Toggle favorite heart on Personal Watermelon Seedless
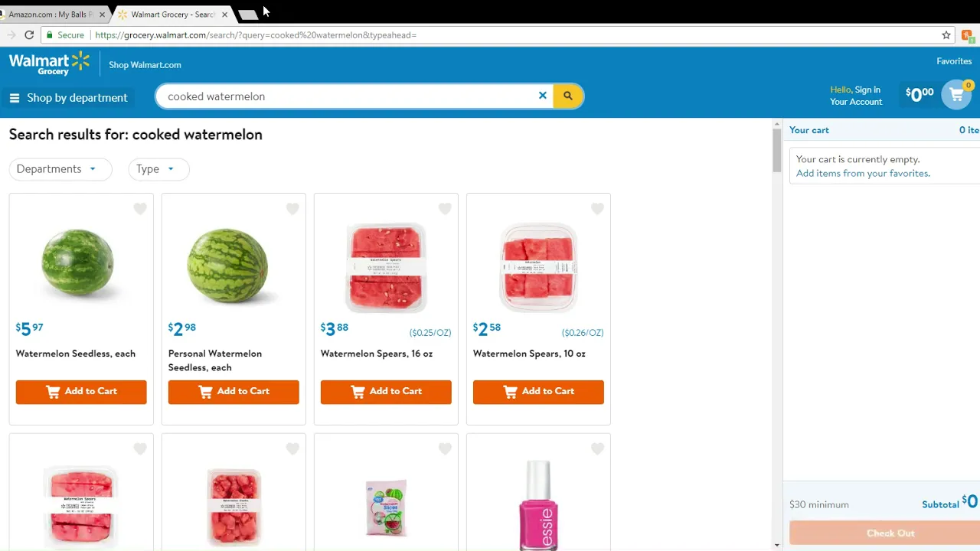 [292, 209]
